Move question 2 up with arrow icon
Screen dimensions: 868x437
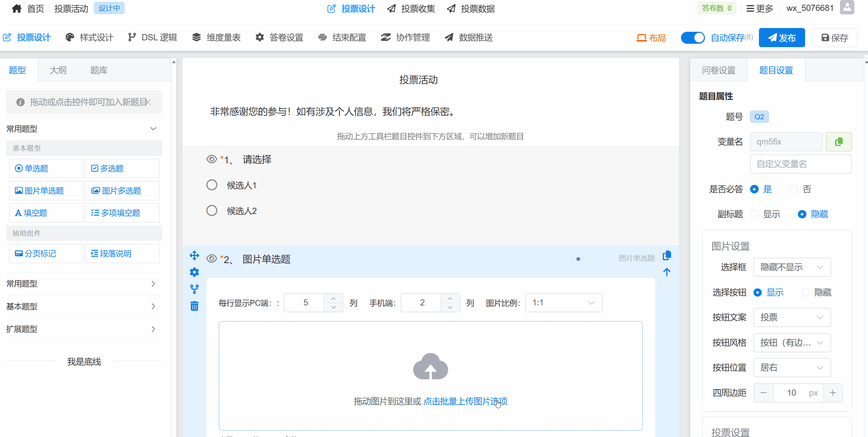pyautogui.click(x=667, y=272)
